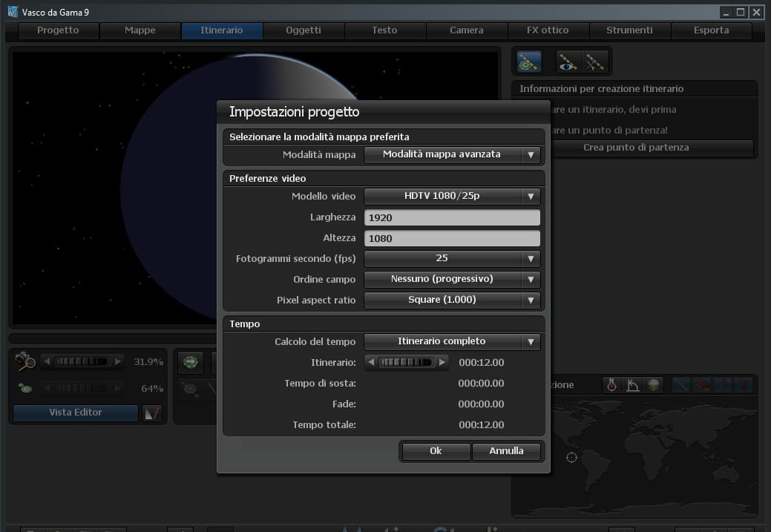Click the Itinerario time slider in the dialog

pyautogui.click(x=406, y=362)
